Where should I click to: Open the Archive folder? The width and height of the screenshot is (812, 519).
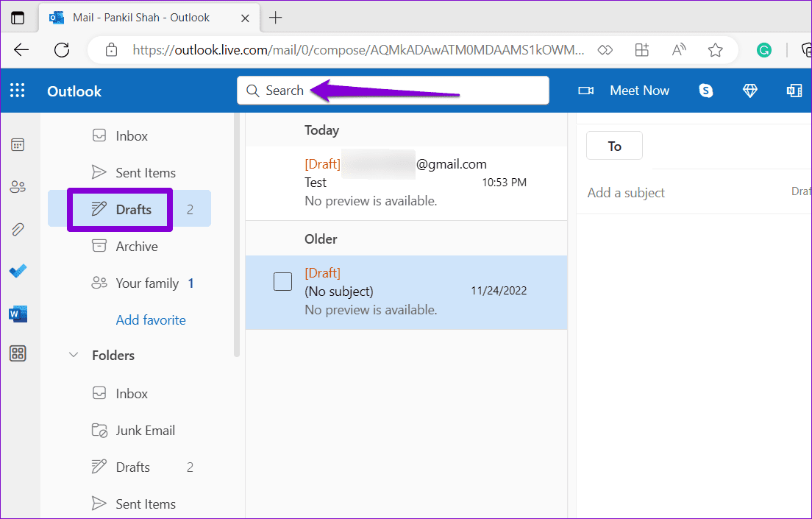point(129,247)
